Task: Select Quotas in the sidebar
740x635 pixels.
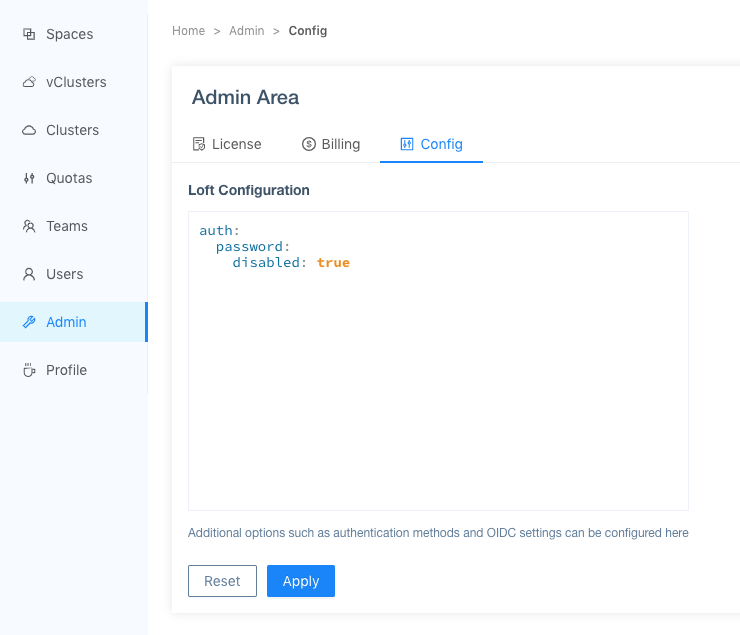Action: pyautogui.click(x=69, y=178)
